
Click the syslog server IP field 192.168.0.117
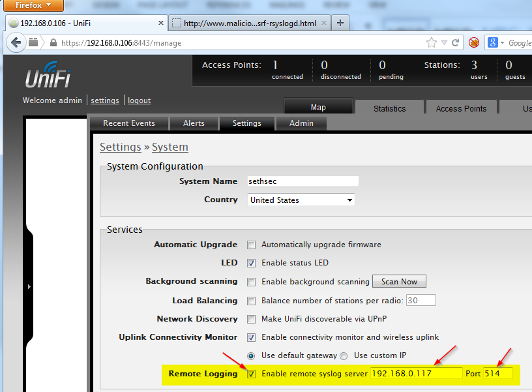[x=417, y=373]
